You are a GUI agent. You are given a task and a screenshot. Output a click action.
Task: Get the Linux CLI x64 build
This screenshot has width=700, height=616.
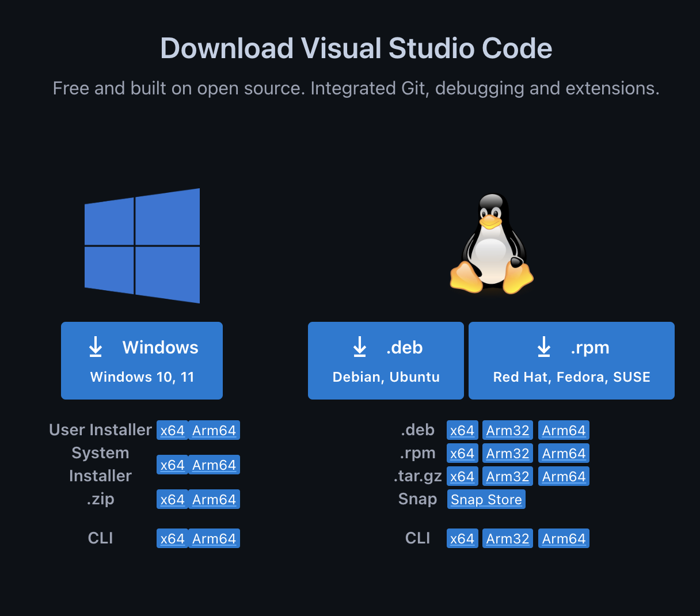point(462,539)
